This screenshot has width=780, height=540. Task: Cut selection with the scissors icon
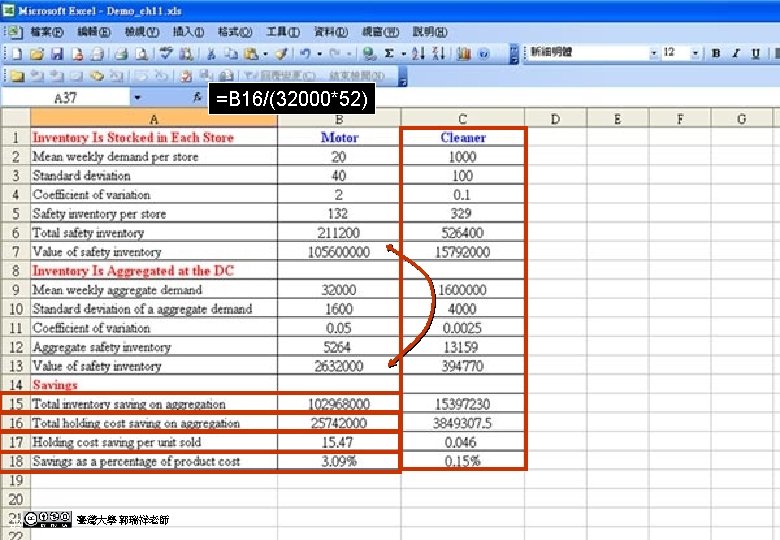tap(211, 54)
